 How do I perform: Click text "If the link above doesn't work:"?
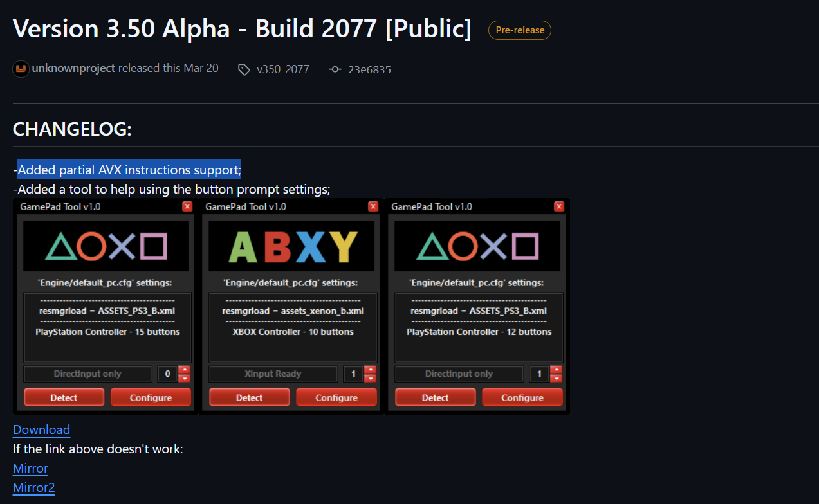98,449
